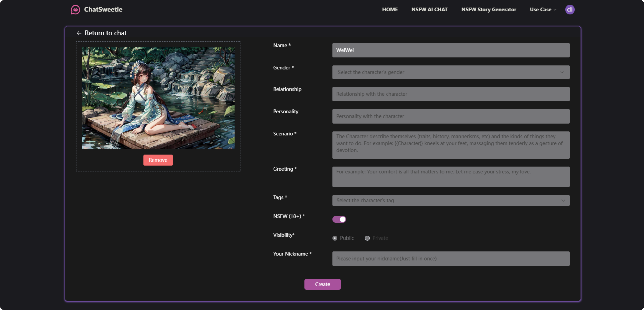Go to the HOME menu item
Image resolution: width=644 pixels, height=310 pixels.
tap(390, 9)
